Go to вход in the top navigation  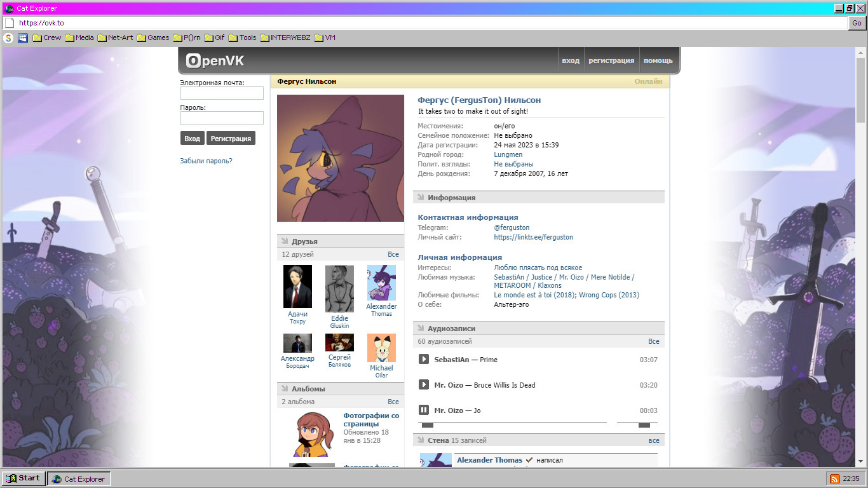point(571,60)
